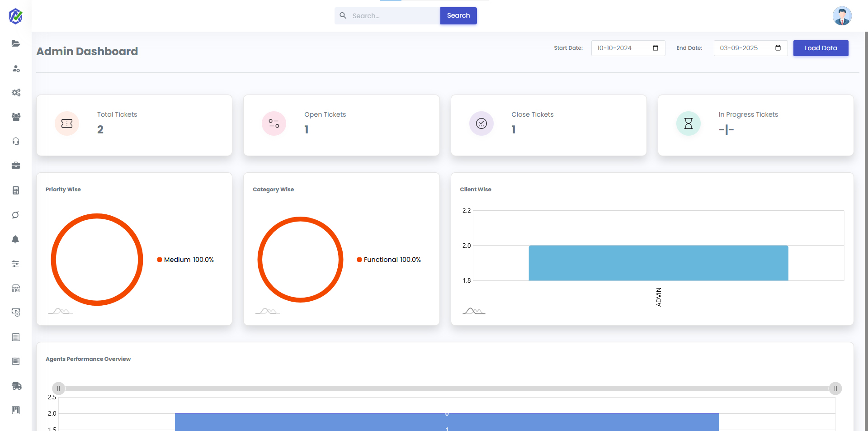Open the calculator sidebar icon

click(16, 190)
